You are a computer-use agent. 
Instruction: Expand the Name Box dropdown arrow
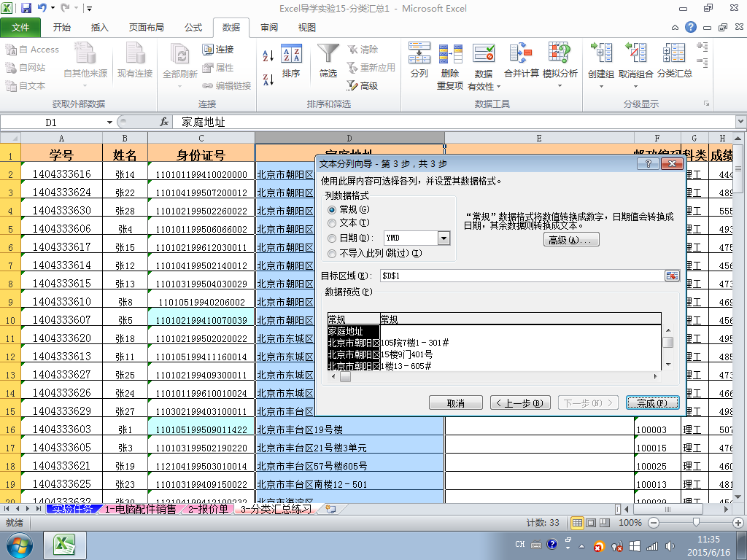109,122
